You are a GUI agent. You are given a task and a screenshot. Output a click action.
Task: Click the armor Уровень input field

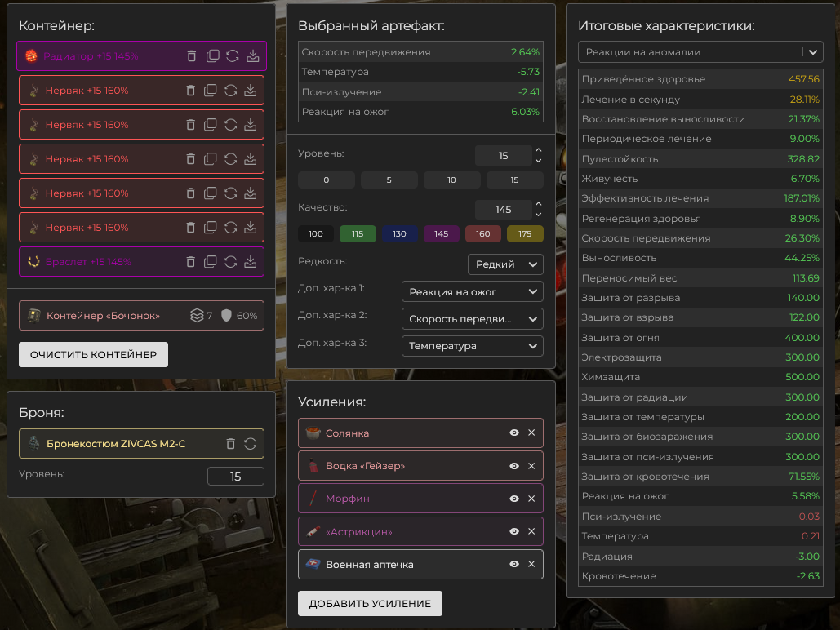(x=235, y=477)
